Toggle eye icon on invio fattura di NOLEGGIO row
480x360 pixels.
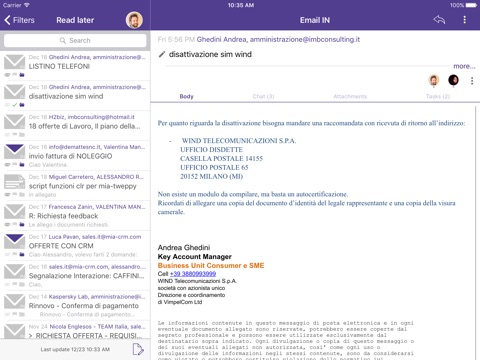click(x=7, y=165)
